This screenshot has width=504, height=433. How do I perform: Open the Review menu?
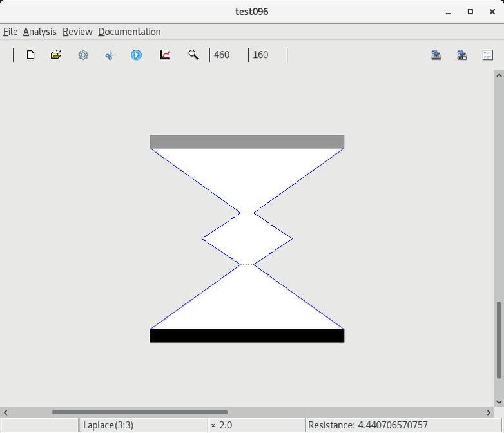tap(77, 32)
